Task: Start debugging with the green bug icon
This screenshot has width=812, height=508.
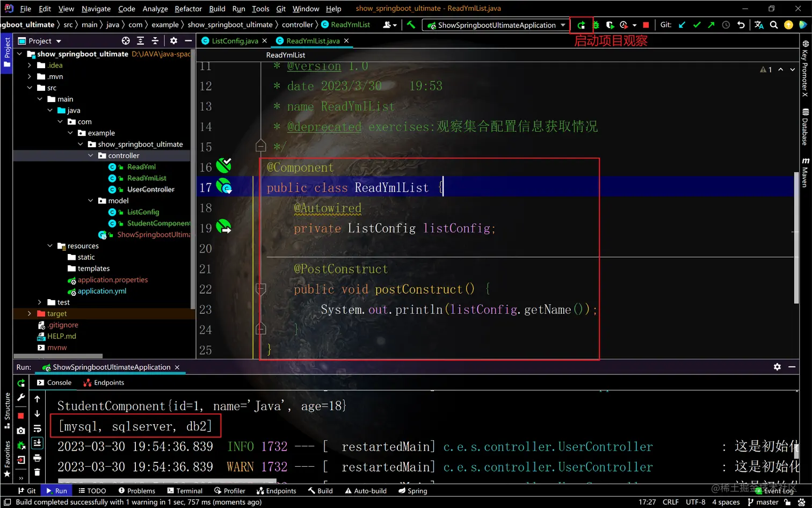Action: click(596, 25)
